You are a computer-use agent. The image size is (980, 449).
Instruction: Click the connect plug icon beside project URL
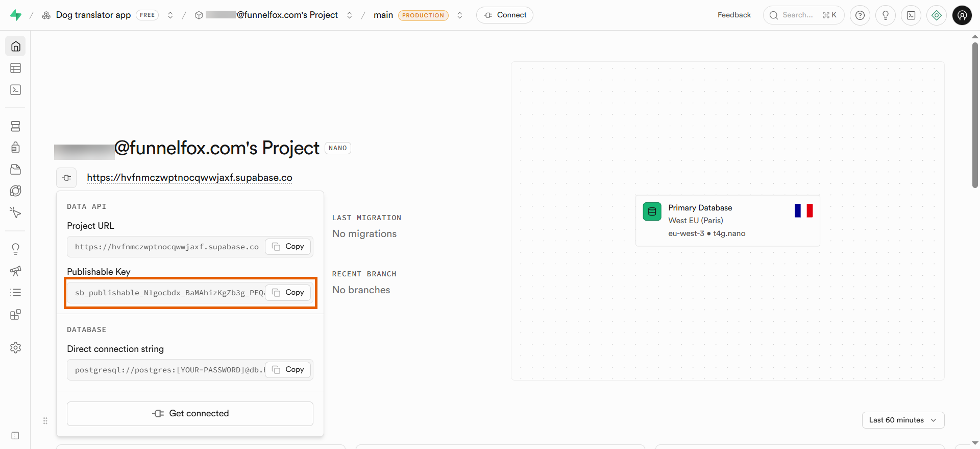click(66, 178)
